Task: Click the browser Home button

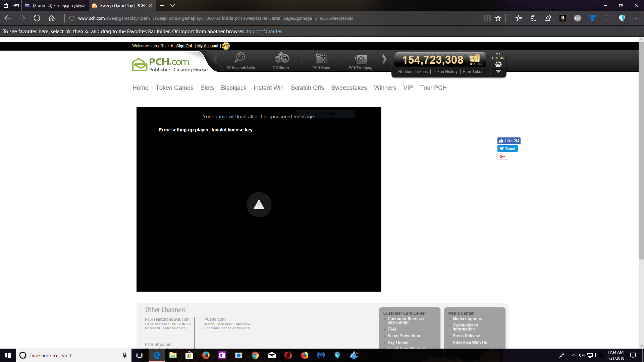Action: click(52, 18)
